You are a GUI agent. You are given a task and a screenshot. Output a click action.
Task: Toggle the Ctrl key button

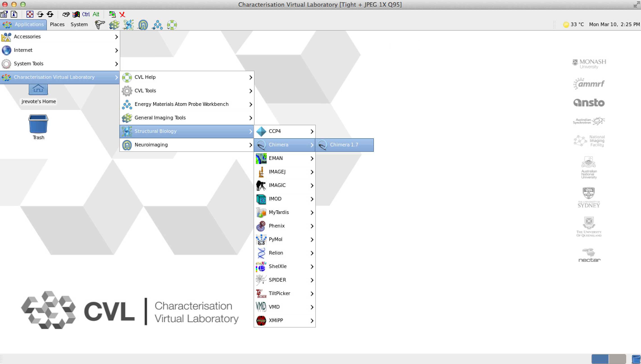coord(86,14)
